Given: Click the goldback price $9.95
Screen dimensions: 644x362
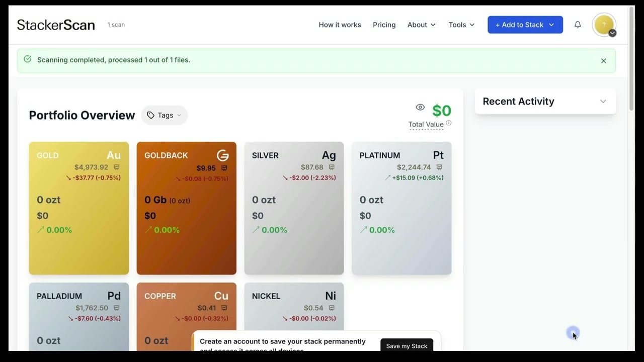Looking at the screenshot, I should click(x=206, y=168).
